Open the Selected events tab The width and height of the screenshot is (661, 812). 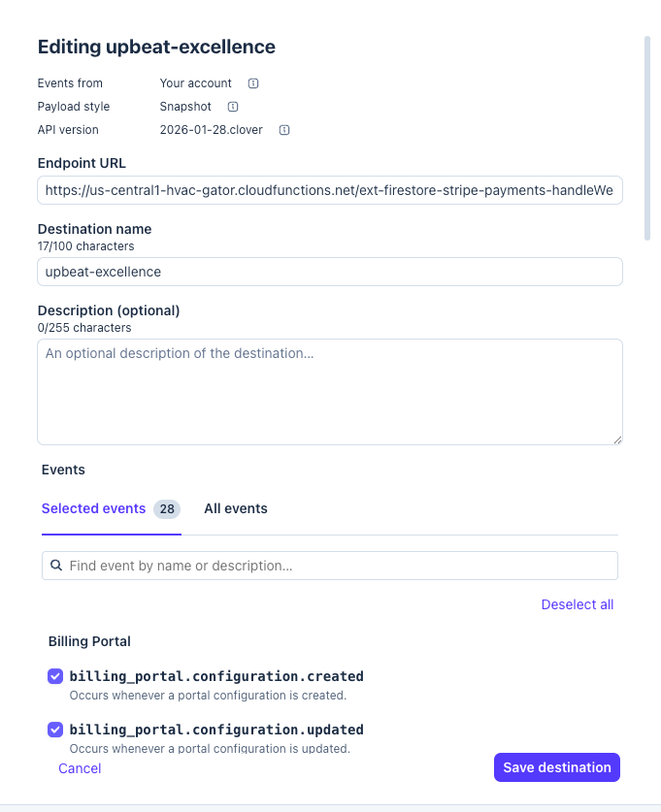(94, 508)
